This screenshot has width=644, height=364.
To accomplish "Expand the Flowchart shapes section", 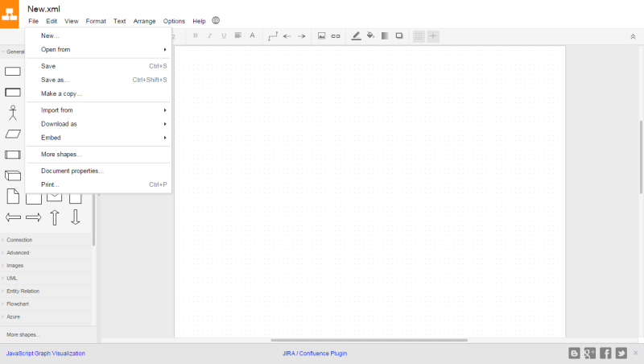I will pyautogui.click(x=18, y=304).
